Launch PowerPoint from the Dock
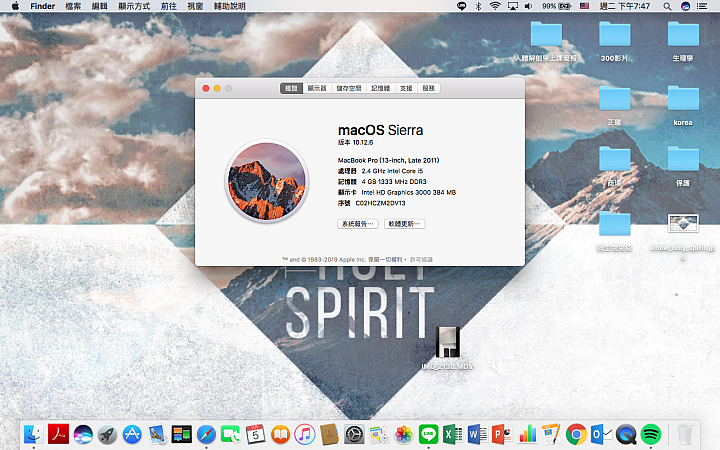This screenshot has height=450, width=720. (x=502, y=434)
